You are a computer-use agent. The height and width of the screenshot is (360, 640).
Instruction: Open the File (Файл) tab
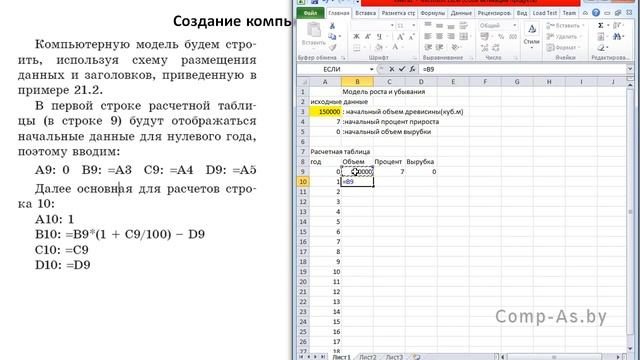311,13
